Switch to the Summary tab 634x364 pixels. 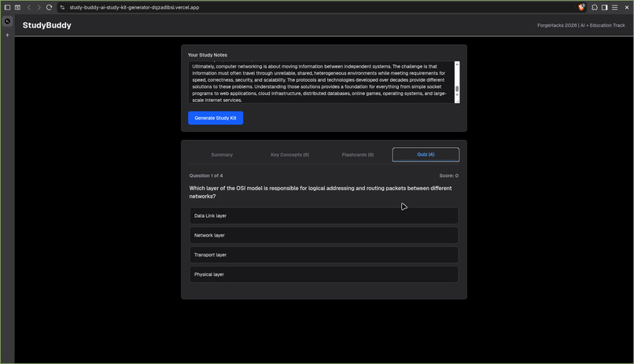pyautogui.click(x=222, y=155)
